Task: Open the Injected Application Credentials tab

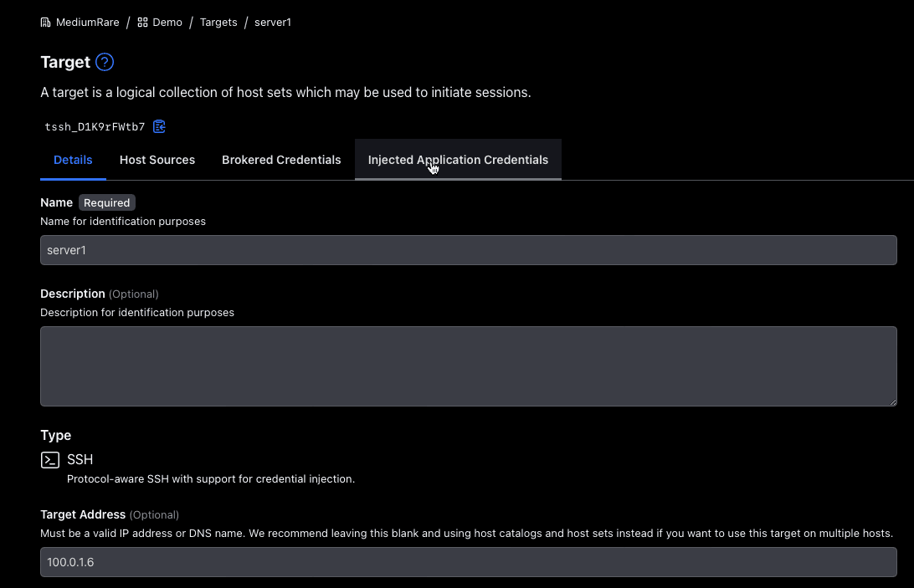Action: [458, 160]
